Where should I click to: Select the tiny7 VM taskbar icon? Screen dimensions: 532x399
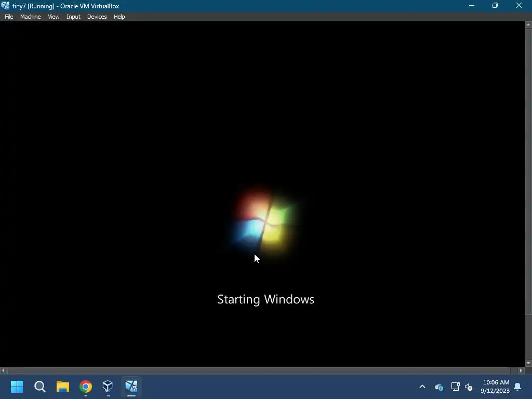click(x=131, y=386)
